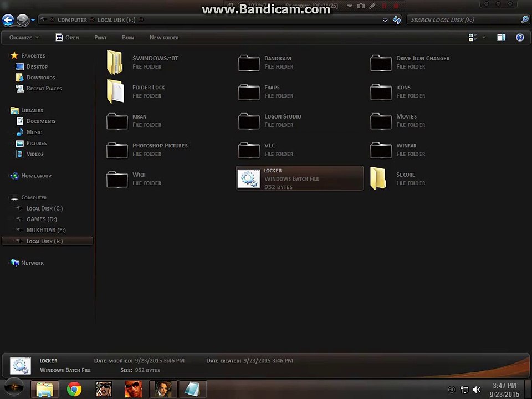Viewport: 532px width, 399px height.
Task: Select the Icons folder icon
Action: [381, 92]
